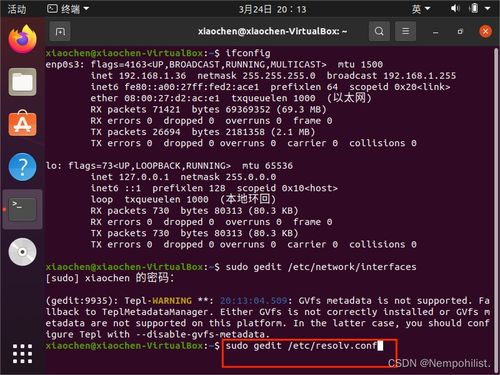This screenshot has height=375, width=500.
Task: Expand the 英 input method menu
Action: coord(421,9)
